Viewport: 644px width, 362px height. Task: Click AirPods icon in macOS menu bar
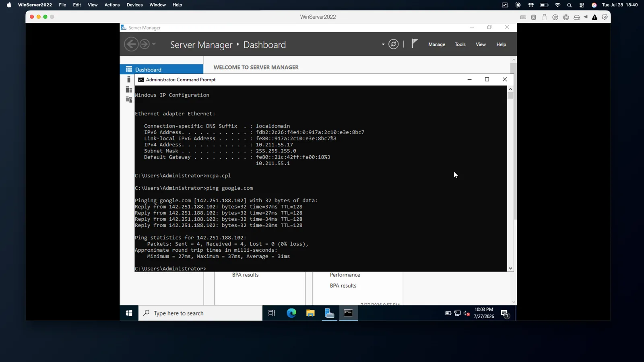(x=531, y=5)
